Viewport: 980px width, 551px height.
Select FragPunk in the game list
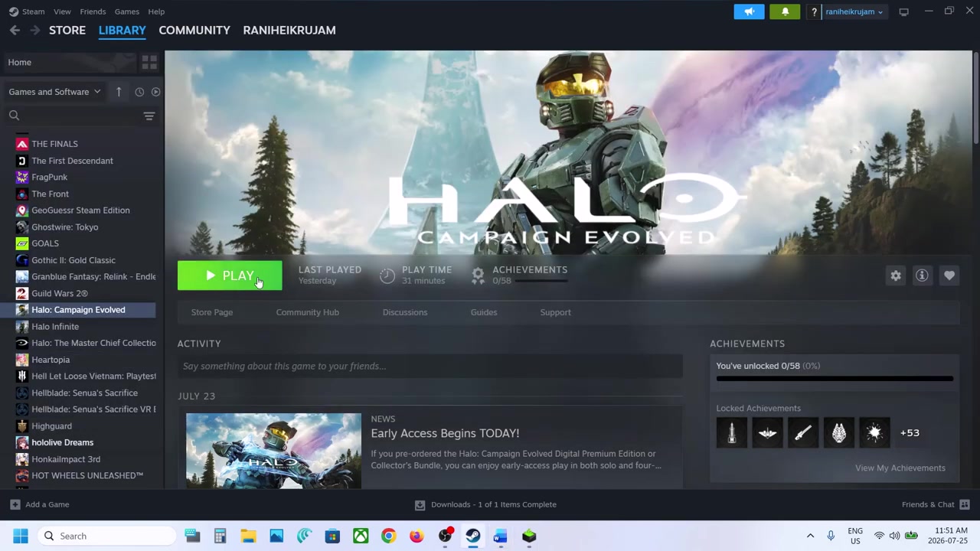click(x=49, y=177)
